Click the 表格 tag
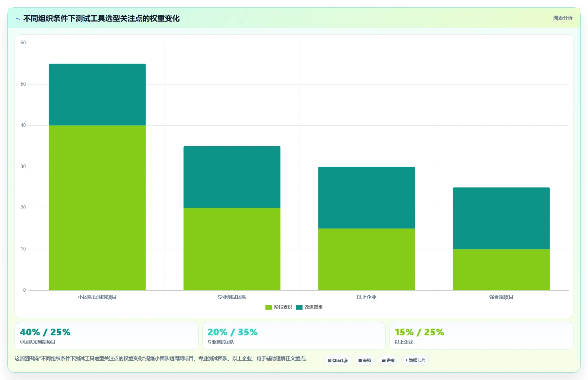Viewport: 588px width, 380px height. 365,360
